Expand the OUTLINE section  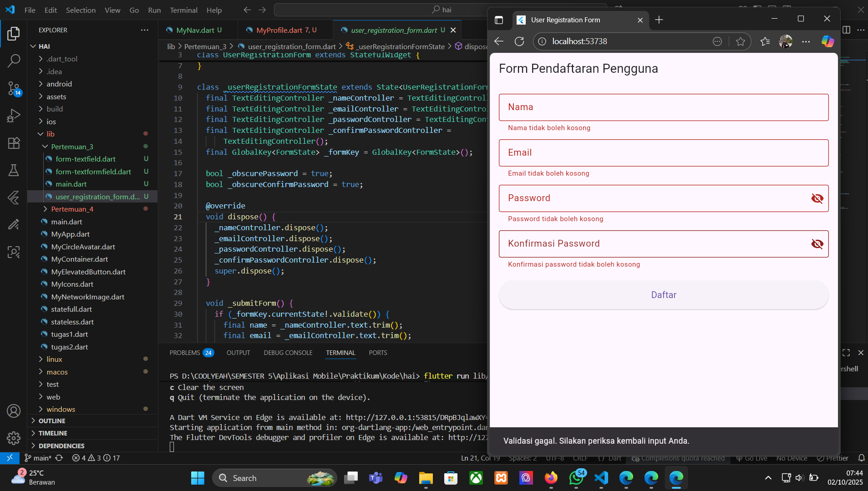(52, 421)
